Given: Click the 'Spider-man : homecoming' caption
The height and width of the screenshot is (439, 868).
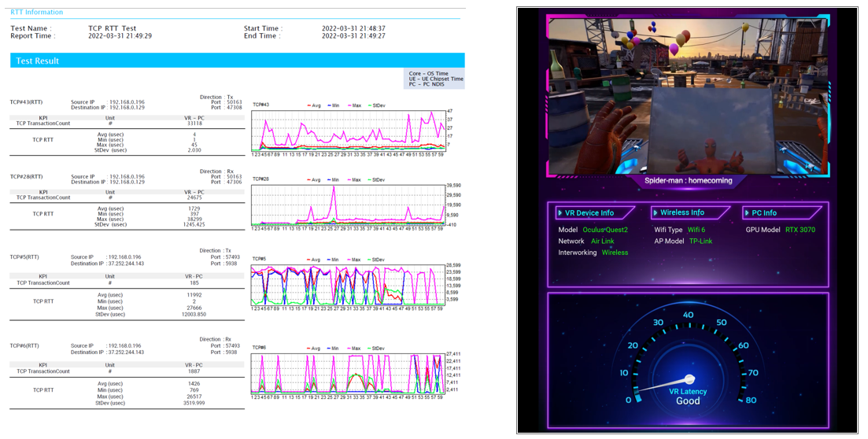Looking at the screenshot, I should click(x=688, y=180).
